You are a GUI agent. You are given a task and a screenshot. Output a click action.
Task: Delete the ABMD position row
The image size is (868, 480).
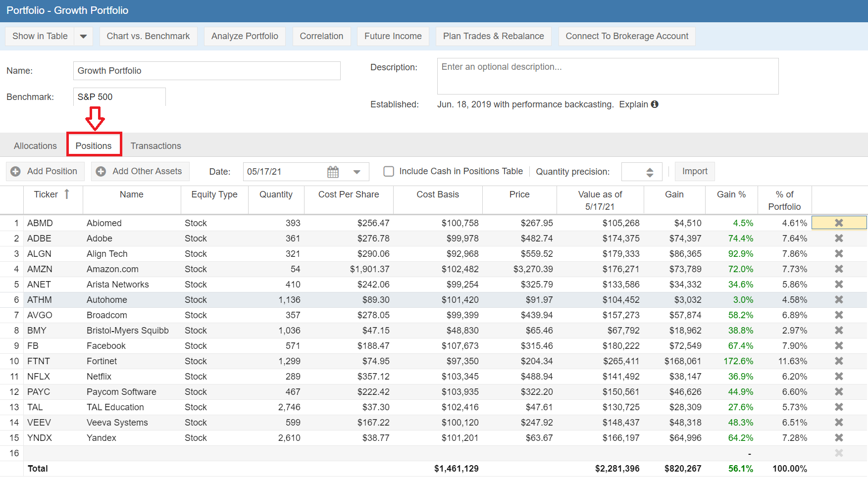839,223
